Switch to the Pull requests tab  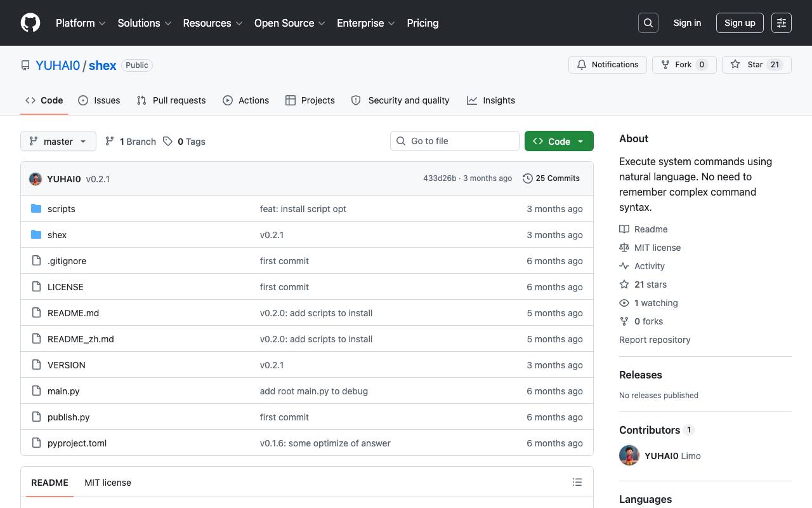[x=171, y=100]
